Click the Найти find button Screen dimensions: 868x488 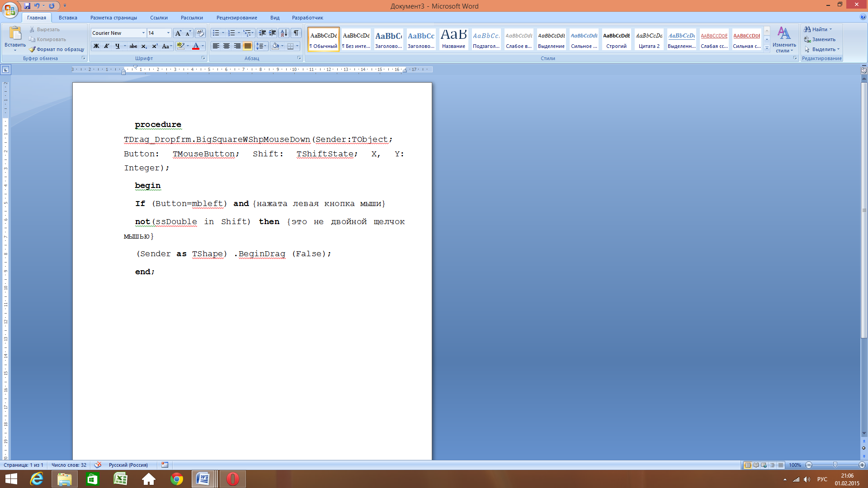point(819,29)
